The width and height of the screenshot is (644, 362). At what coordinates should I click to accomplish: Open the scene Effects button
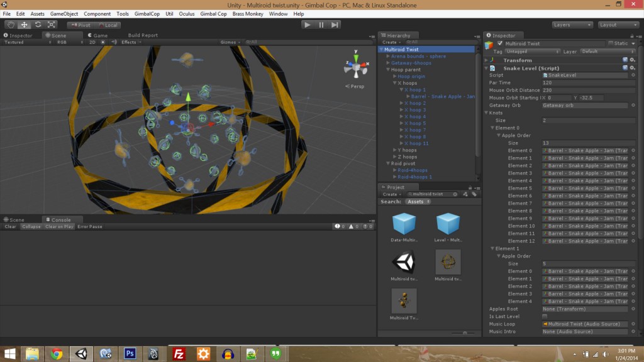[x=131, y=42]
